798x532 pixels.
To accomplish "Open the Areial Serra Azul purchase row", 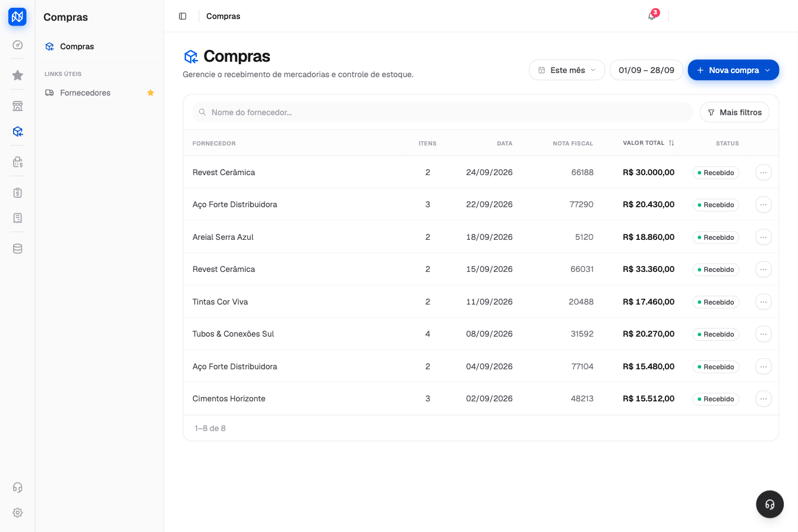I will (481, 237).
